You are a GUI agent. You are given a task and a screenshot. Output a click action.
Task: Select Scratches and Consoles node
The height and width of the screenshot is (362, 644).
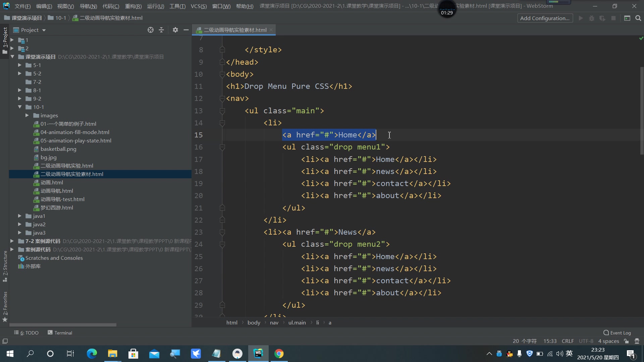click(54, 258)
